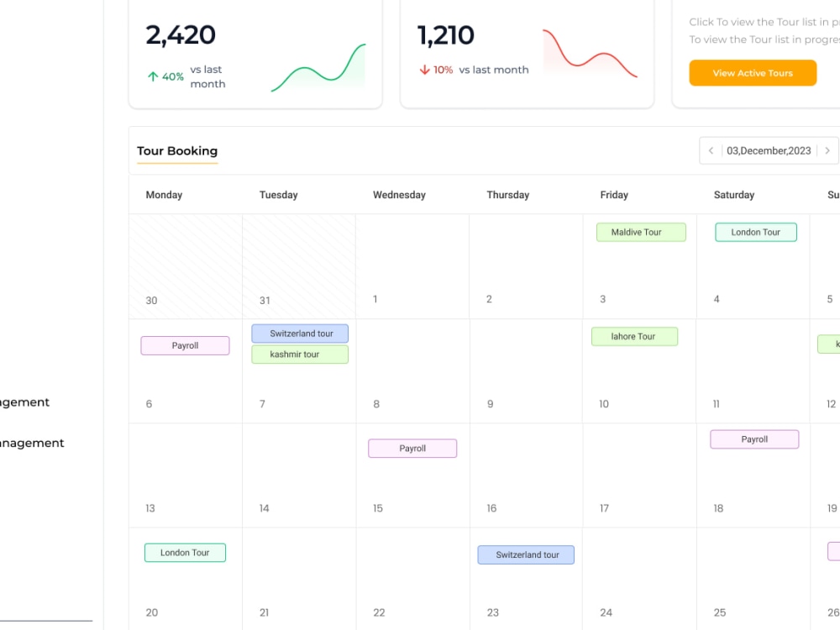This screenshot has width=840, height=630.
Task: Select calendar day 8
Action: [412, 370]
